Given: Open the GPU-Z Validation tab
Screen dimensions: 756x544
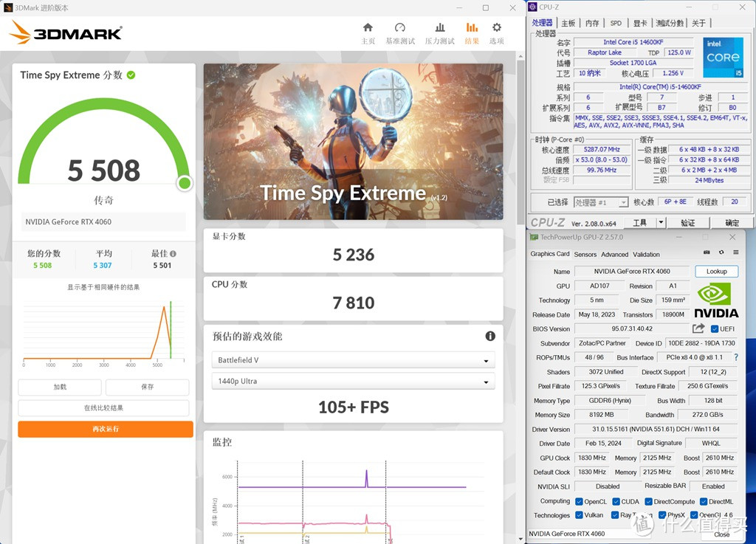Looking at the screenshot, I should (646, 255).
